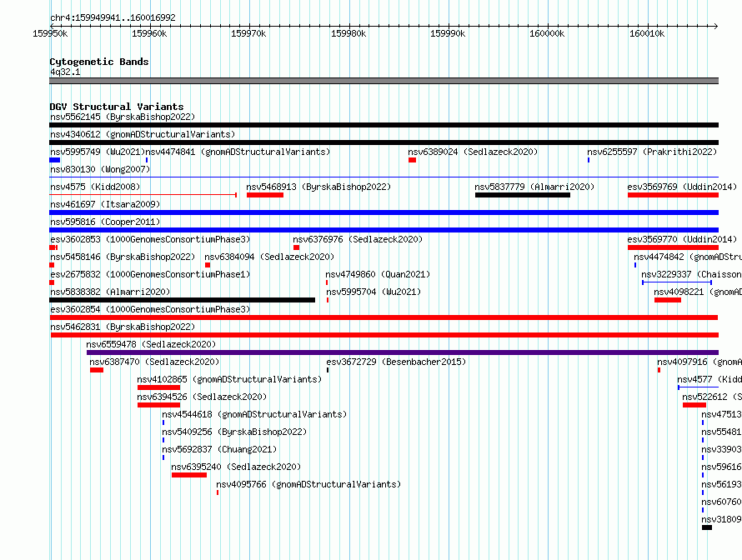Click nsv5692837 (Chuang2021) label
The image size is (742, 560).
pos(219,449)
